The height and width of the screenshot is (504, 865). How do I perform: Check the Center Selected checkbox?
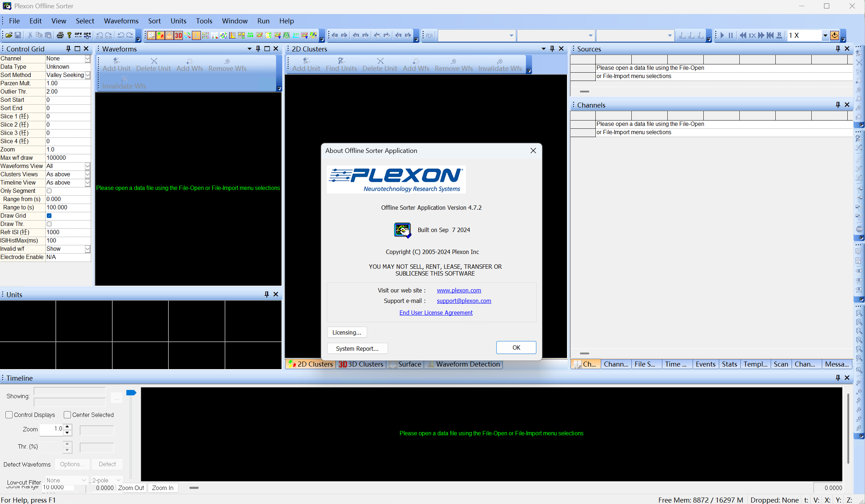point(67,415)
